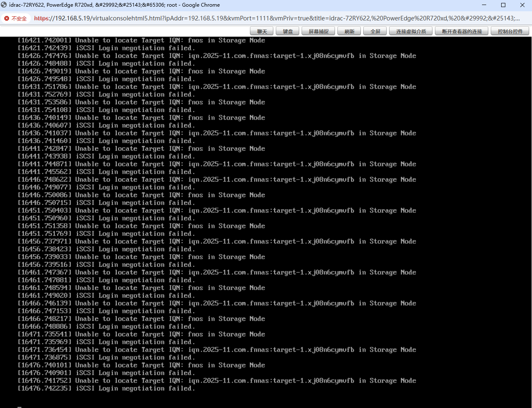Click the log entry timestamped 16431.753586
This screenshot has width=532, height=408.
click(142, 102)
